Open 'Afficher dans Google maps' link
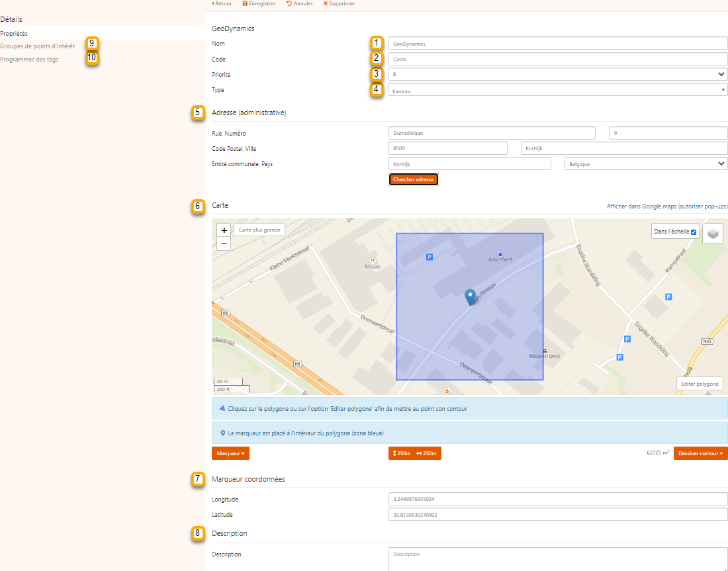Screen dimensions: 728x571 coord(666,206)
